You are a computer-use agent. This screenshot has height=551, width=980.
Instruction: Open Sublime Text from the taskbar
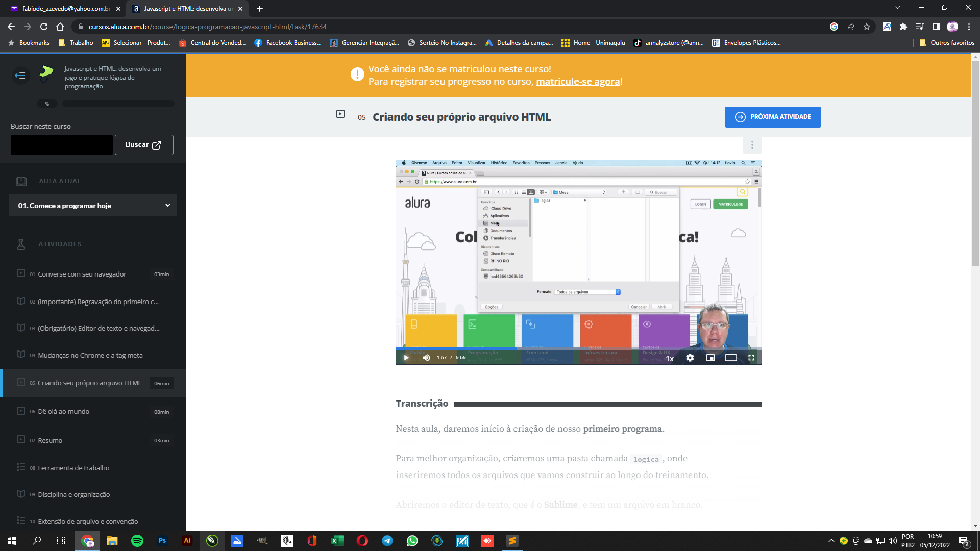coord(512,541)
